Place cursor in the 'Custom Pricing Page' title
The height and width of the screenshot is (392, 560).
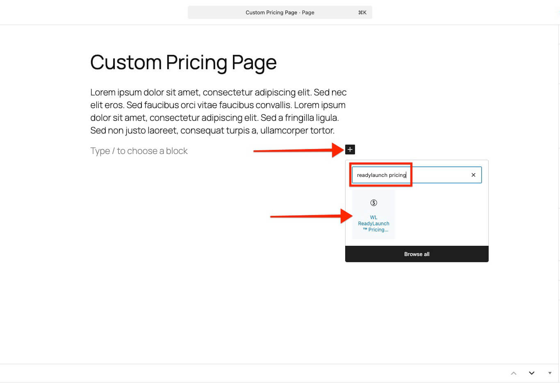183,62
